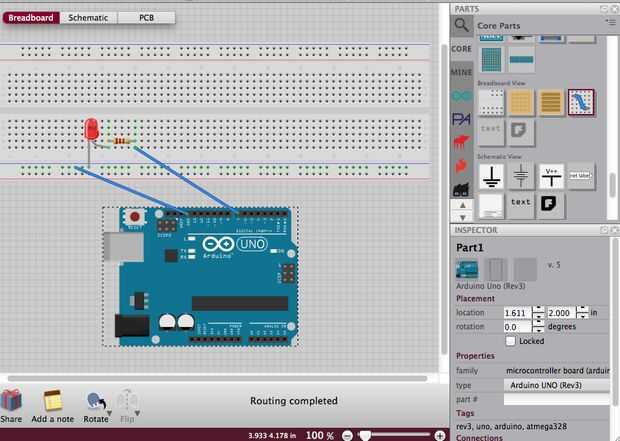Select the striped stripboard part icon
Viewport: 620px width, 441px height.
point(551,102)
